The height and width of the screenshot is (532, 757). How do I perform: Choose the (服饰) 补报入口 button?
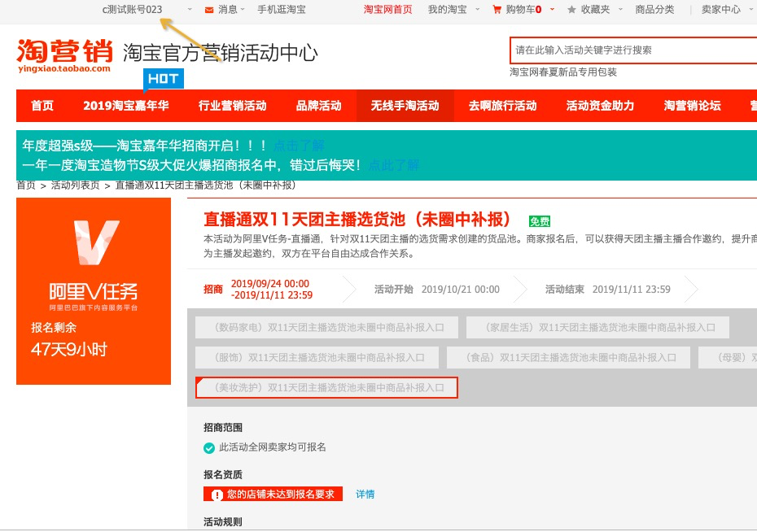click(317, 357)
